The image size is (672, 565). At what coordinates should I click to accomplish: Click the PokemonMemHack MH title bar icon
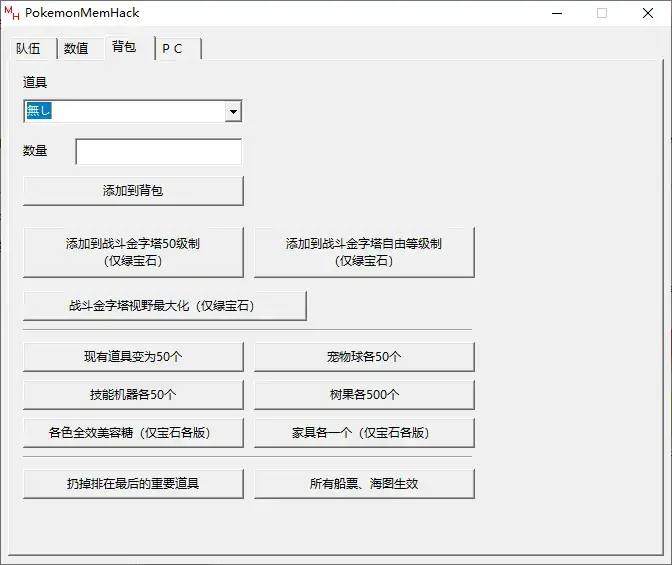(x=12, y=13)
